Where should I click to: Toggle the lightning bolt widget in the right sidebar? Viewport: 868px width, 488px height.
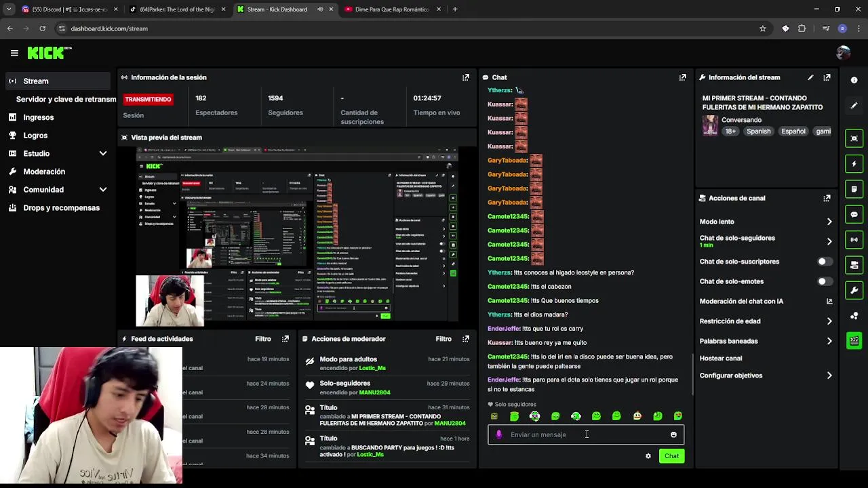coord(854,163)
